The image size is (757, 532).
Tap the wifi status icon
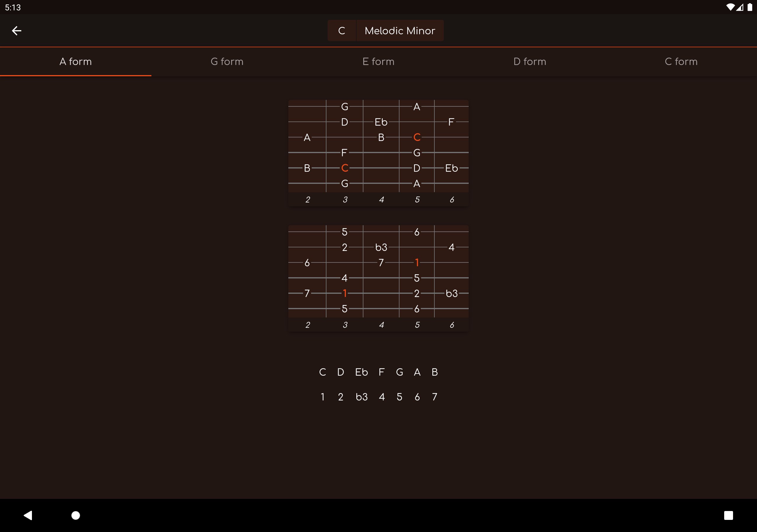click(x=730, y=7)
